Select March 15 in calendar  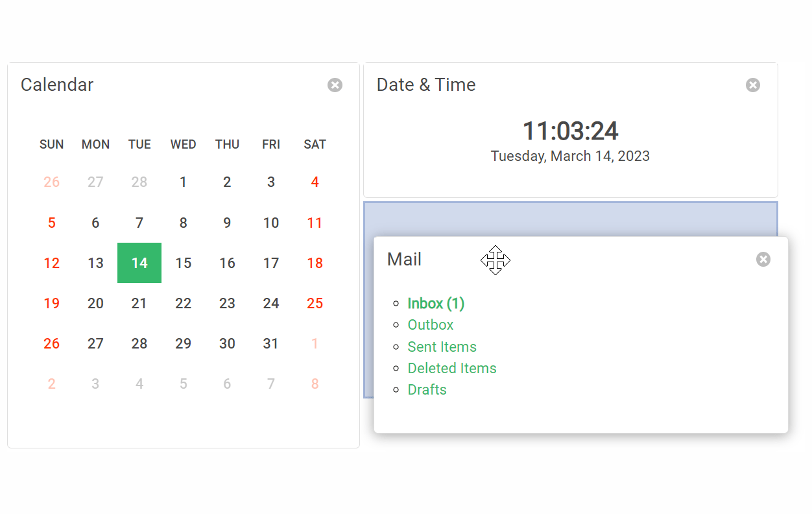point(184,263)
